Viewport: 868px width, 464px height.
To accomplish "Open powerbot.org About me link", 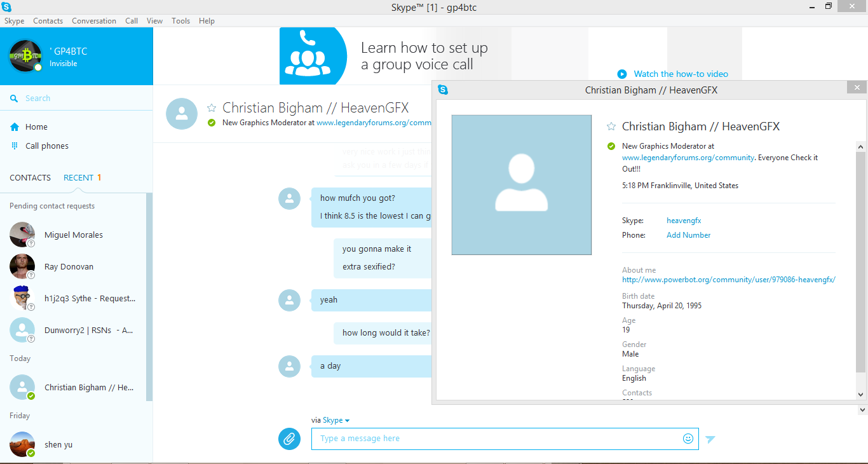I will [729, 280].
